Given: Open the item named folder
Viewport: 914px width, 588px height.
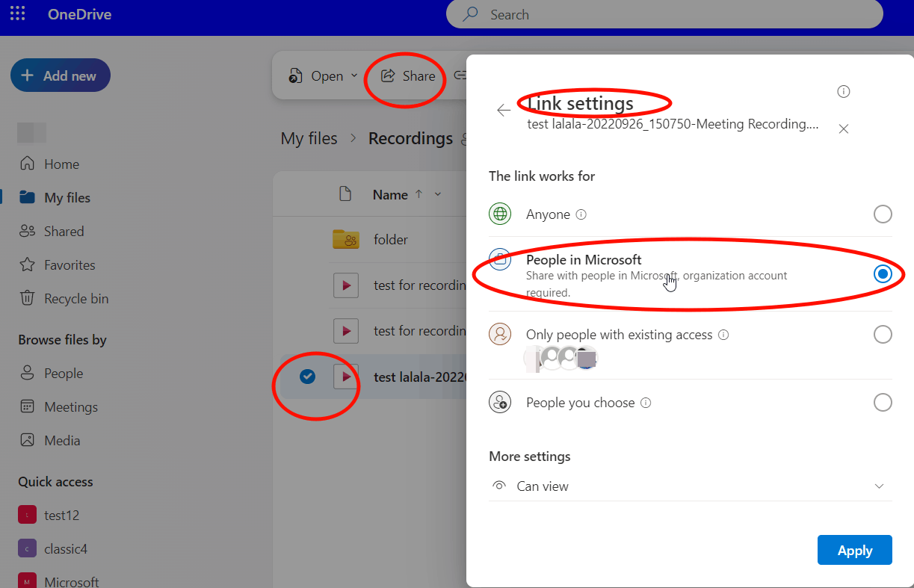Looking at the screenshot, I should point(391,240).
